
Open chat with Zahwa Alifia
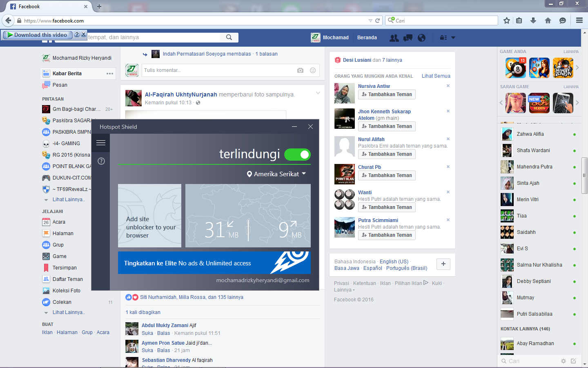click(539, 134)
